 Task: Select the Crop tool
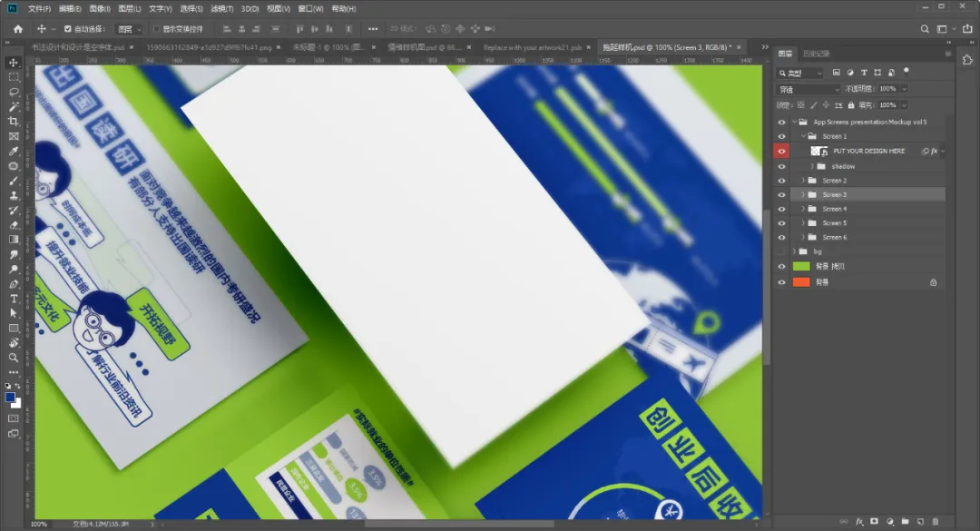(13, 122)
